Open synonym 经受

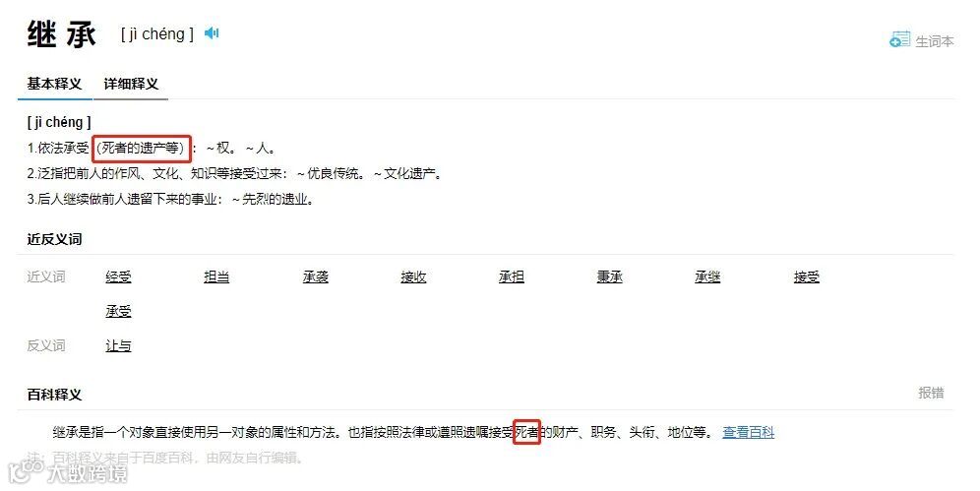[118, 276]
